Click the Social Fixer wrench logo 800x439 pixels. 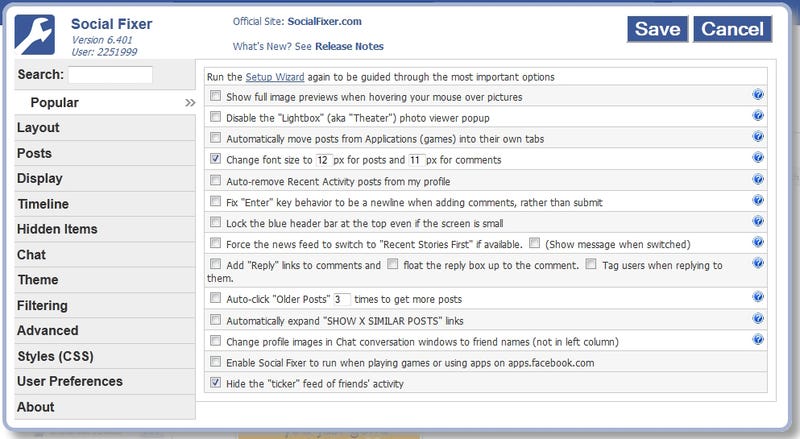pos(34,35)
